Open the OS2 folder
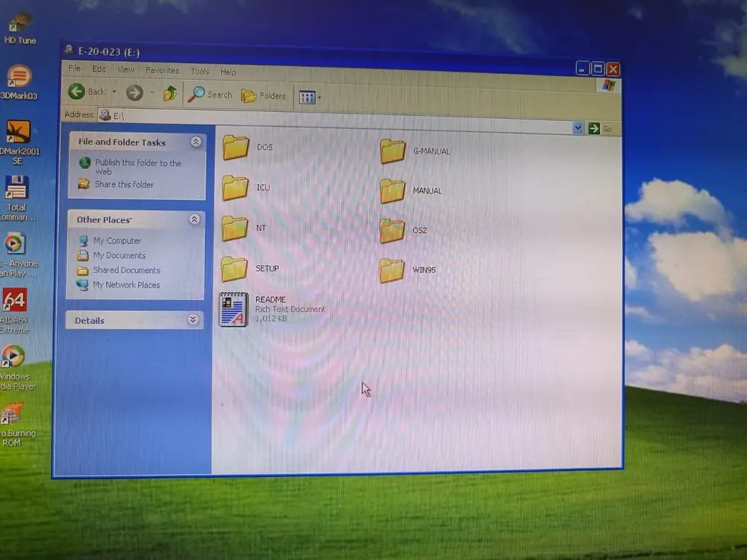Screen dimensions: 747x560 403,230
